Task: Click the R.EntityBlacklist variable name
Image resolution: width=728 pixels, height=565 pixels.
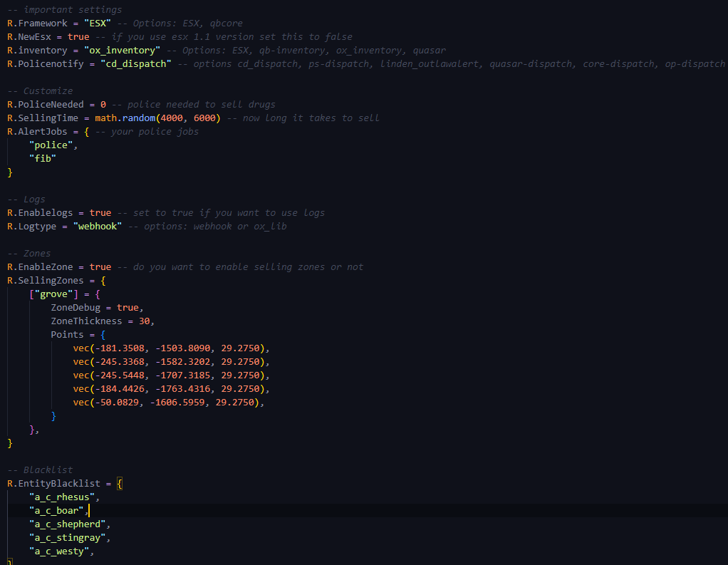Action: click(x=54, y=483)
